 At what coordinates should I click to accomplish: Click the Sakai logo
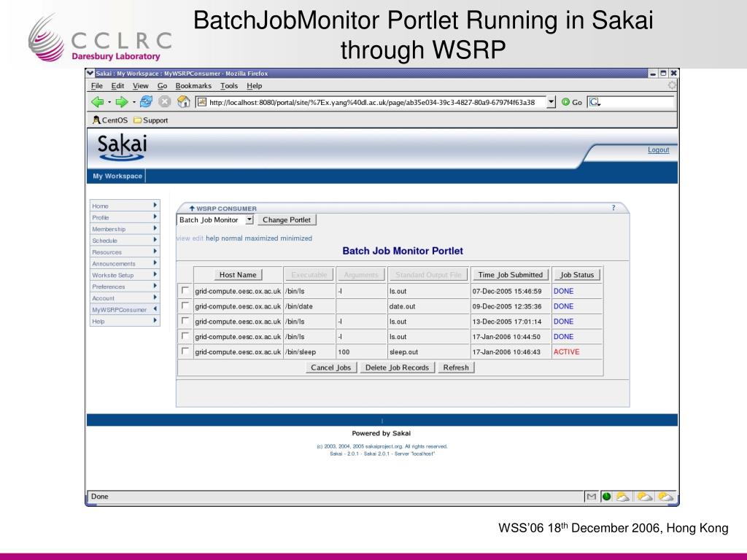pos(122,147)
